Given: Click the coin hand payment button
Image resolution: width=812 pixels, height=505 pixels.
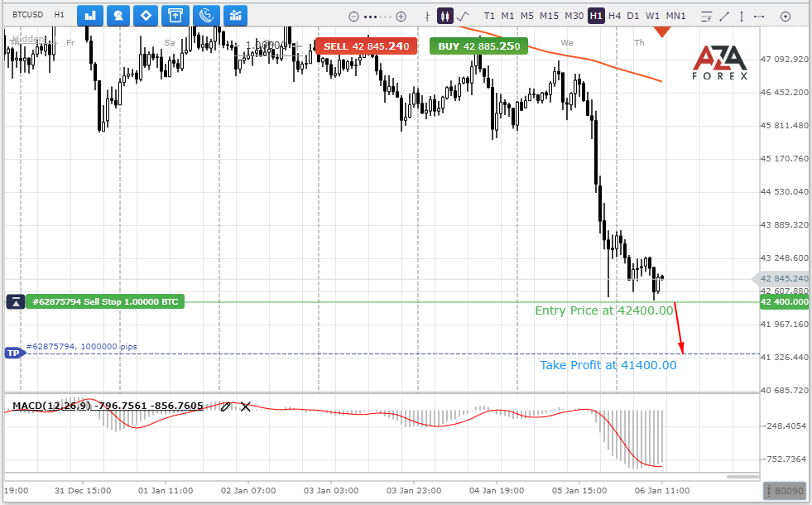Looking at the screenshot, I should 206,16.
